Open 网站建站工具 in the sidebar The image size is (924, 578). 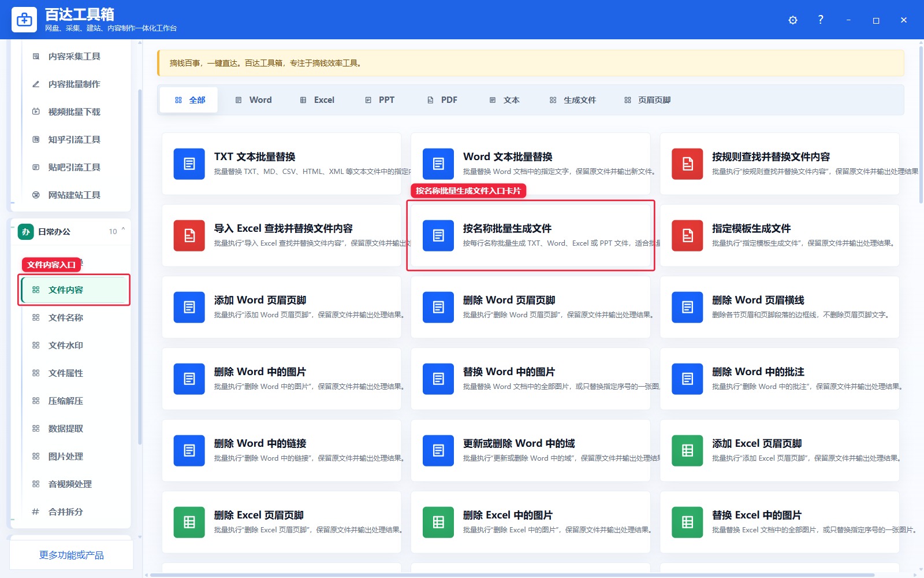click(74, 195)
